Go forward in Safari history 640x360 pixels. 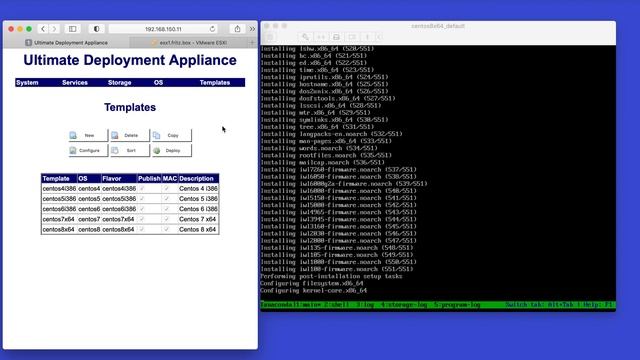pyautogui.click(x=54, y=29)
